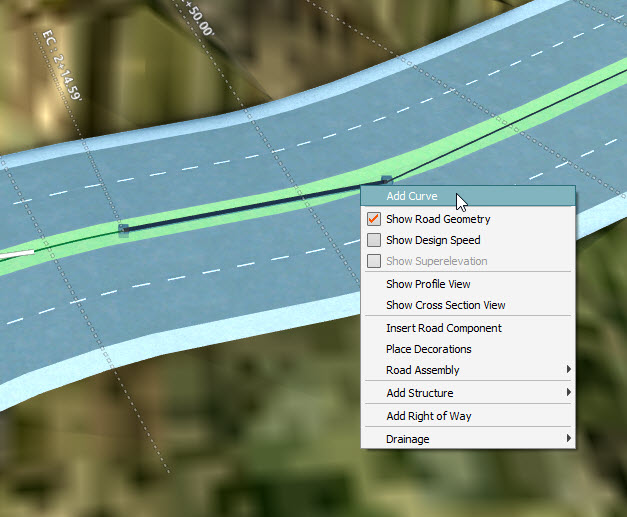This screenshot has height=517, width=627.
Task: Expand the Drainage submenu arrow
Action: (x=568, y=438)
